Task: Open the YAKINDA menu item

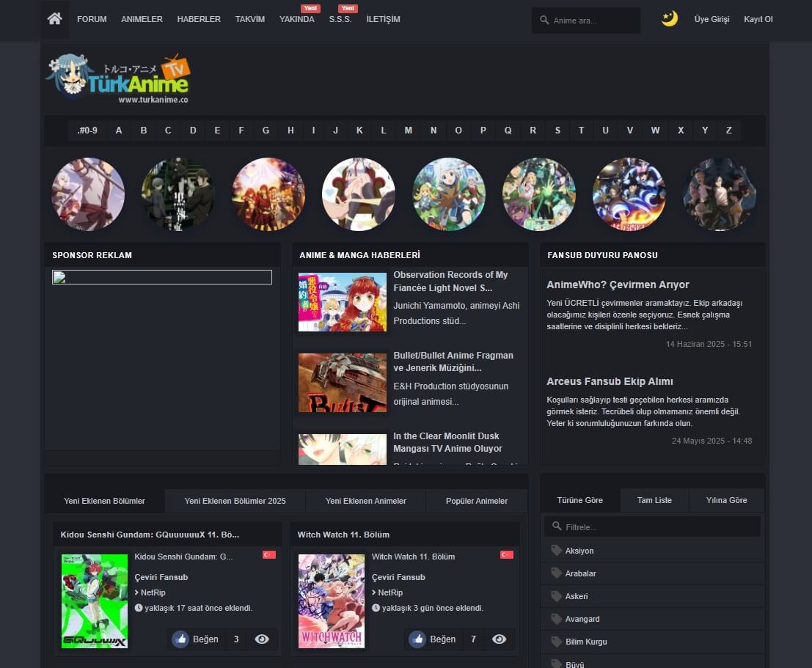Action: (x=297, y=19)
